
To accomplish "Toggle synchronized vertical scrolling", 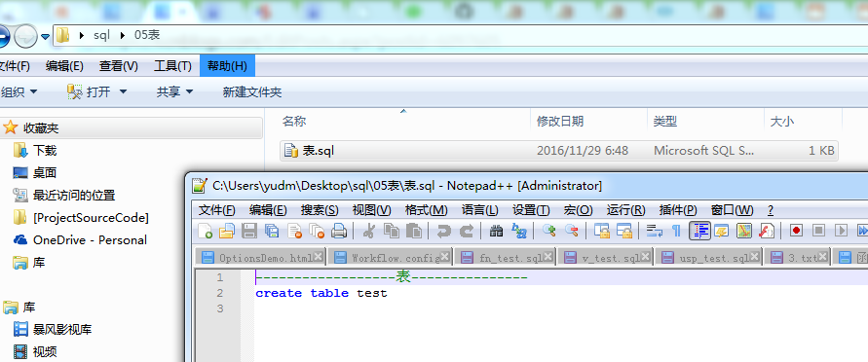I will (601, 231).
